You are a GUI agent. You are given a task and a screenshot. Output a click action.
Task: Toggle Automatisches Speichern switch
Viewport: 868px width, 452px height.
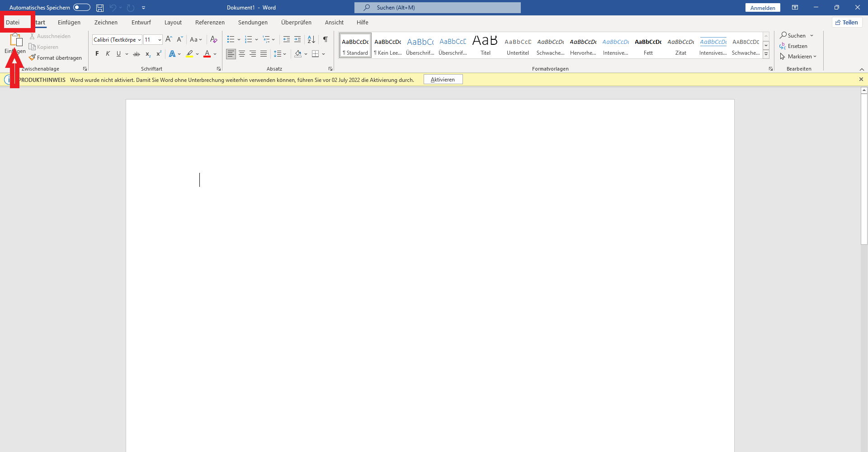pos(82,8)
